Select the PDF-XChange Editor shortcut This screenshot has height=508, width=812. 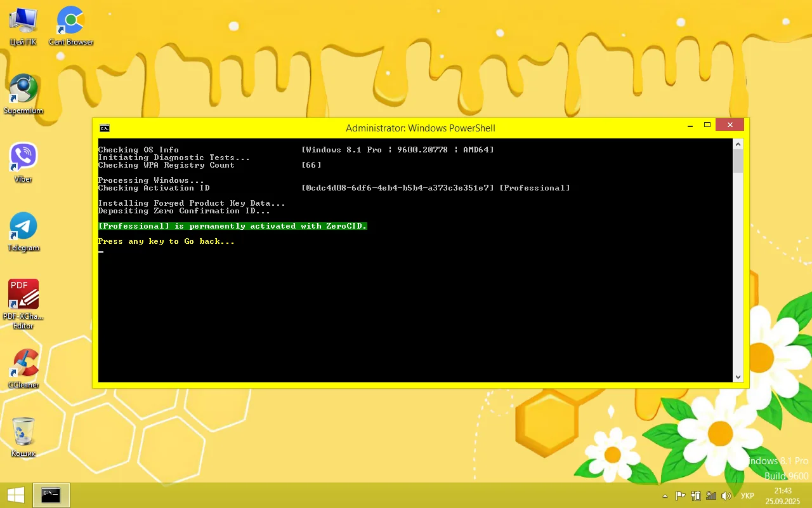23,296
